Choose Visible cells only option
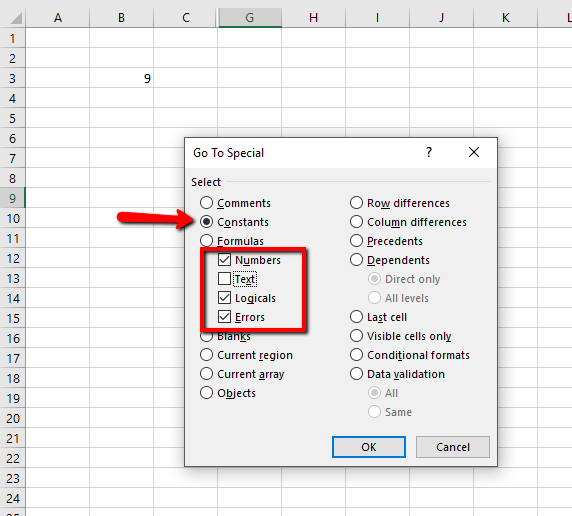Screen dimensions: 572x516 tap(356, 335)
